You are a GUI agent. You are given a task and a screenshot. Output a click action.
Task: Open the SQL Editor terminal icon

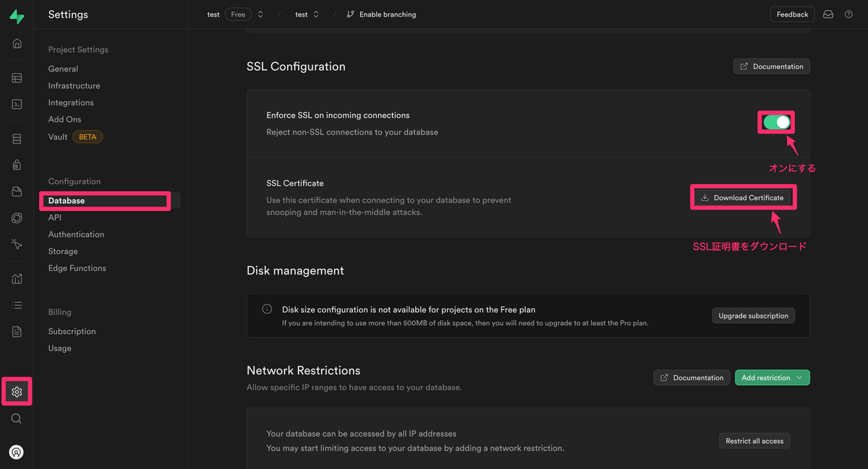[x=17, y=104]
